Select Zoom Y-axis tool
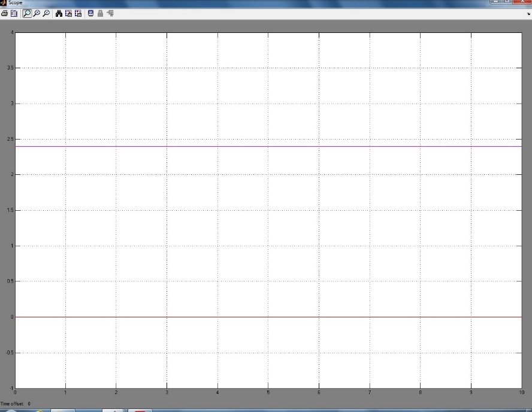Image resolution: width=532 pixels, height=412 pixels. pyautogui.click(x=46, y=14)
